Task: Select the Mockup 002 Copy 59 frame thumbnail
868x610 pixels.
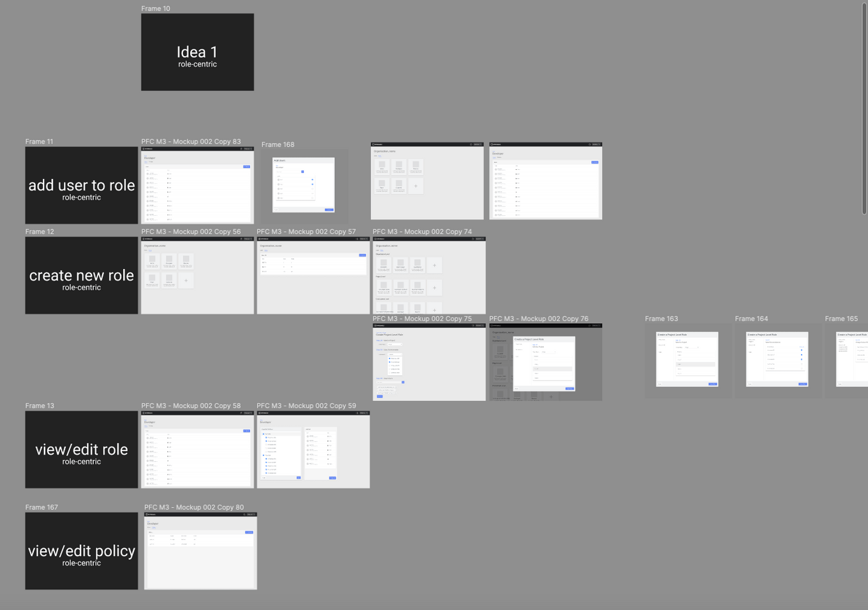Action: tap(313, 450)
